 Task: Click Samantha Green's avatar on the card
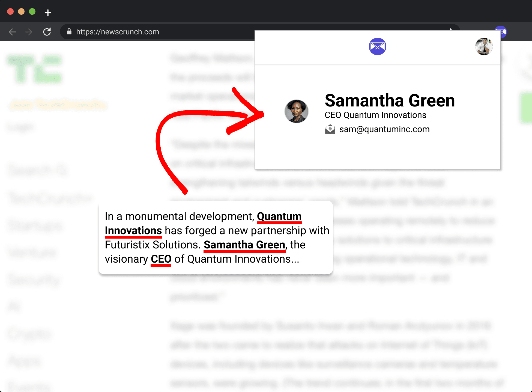296,111
